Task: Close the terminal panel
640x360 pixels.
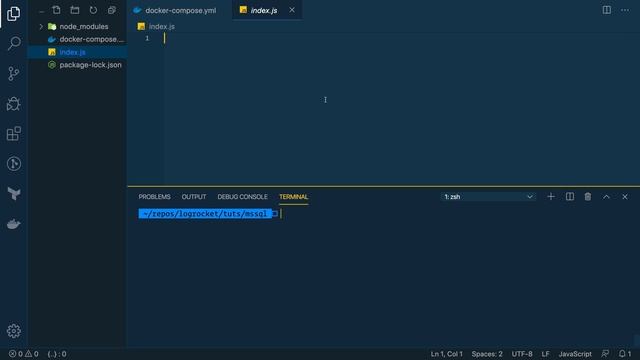Action: pos(624,197)
